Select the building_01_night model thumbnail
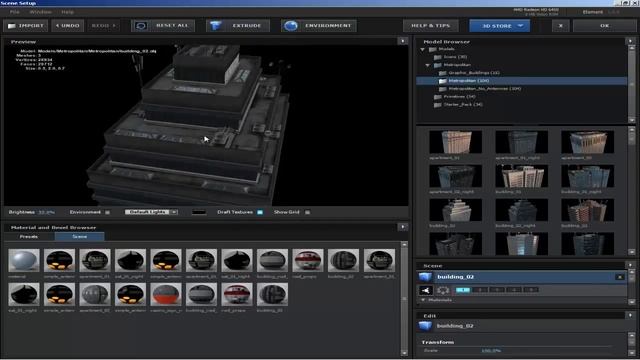Image resolution: width=640 pixels, height=360 pixels. coord(588,176)
